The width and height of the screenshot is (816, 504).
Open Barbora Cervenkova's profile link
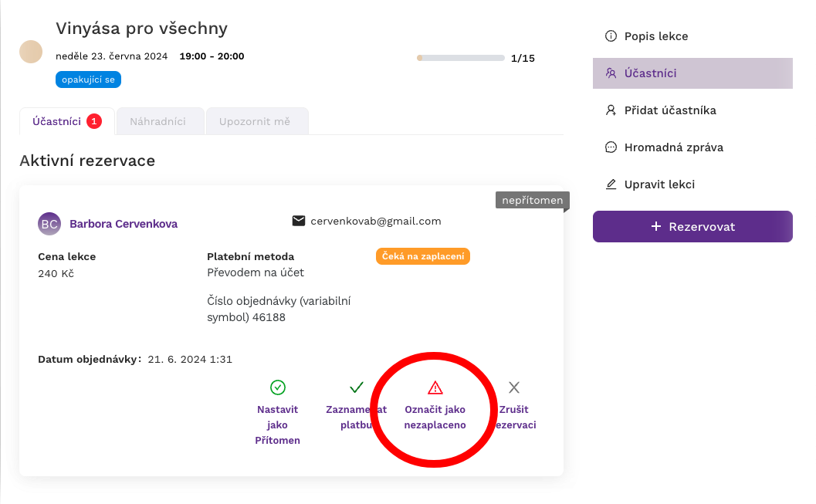tap(124, 224)
